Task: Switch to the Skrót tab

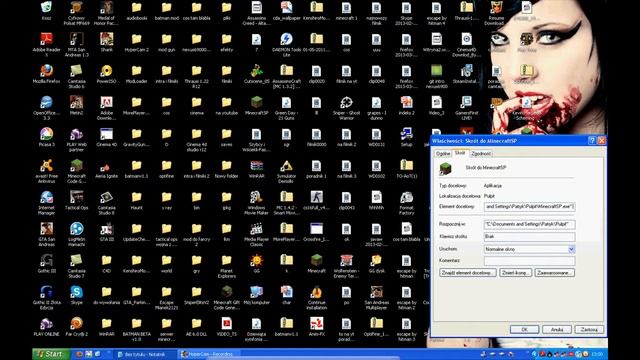Action: (460, 153)
